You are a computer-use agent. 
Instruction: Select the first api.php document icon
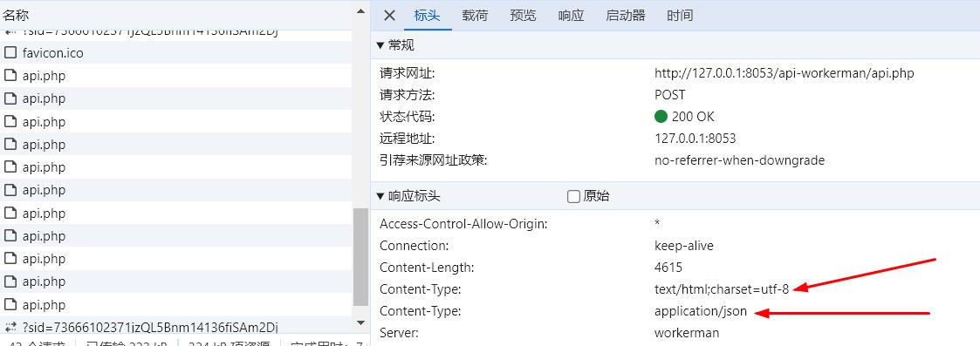(x=10, y=76)
